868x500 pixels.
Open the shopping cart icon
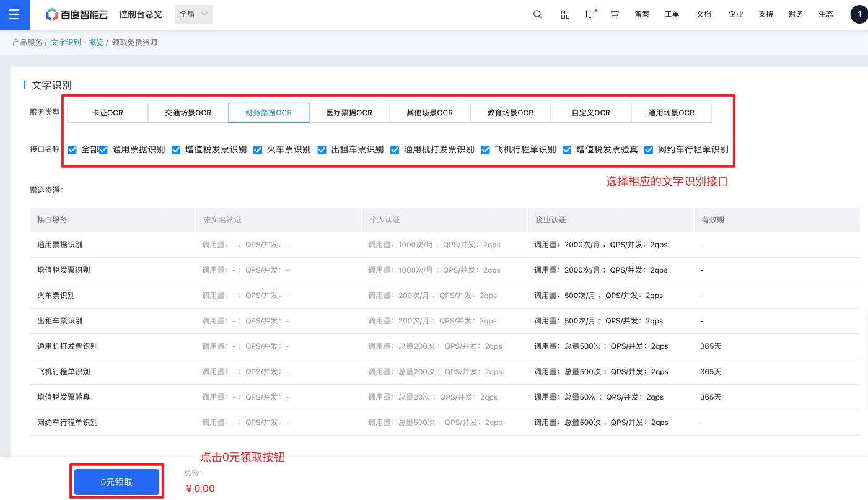615,14
